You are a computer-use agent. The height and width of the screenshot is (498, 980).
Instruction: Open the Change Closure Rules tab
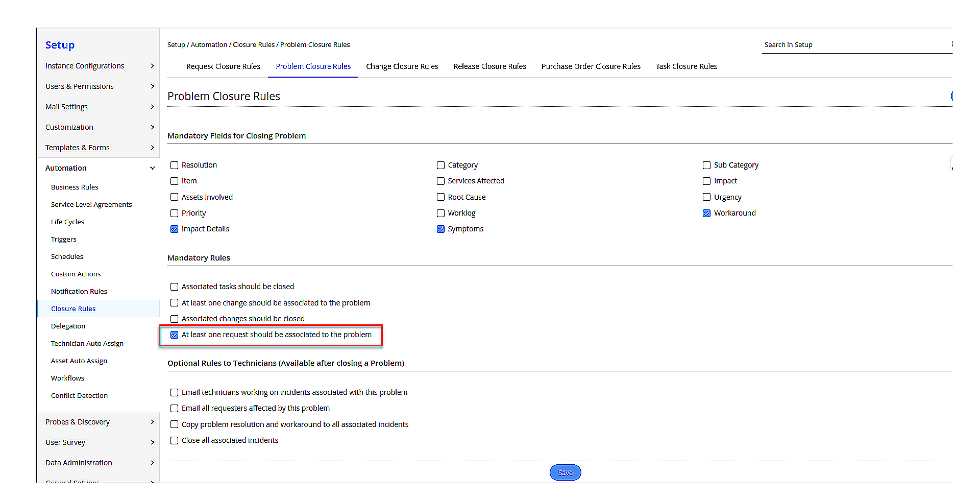click(402, 66)
